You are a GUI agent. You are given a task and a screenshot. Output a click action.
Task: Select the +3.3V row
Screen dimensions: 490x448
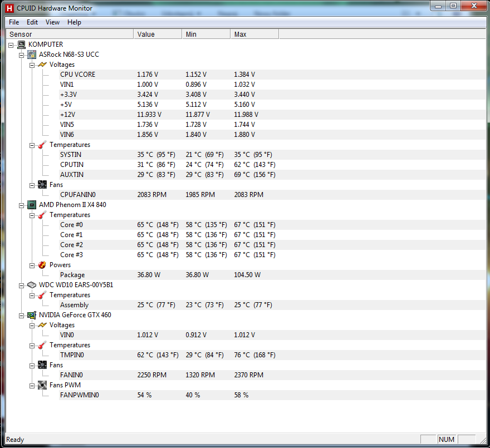tap(272, 95)
